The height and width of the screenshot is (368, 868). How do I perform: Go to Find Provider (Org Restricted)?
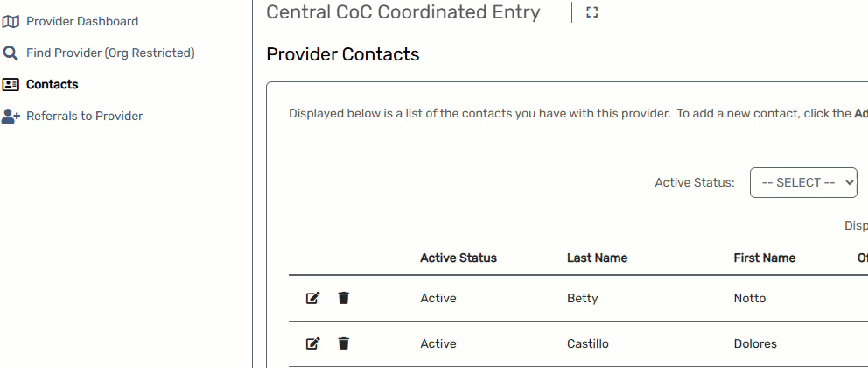[110, 53]
